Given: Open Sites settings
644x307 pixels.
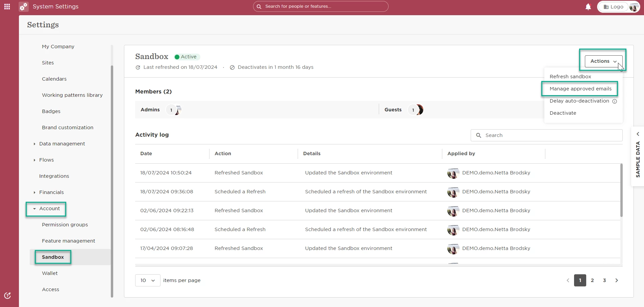Looking at the screenshot, I should (48, 63).
